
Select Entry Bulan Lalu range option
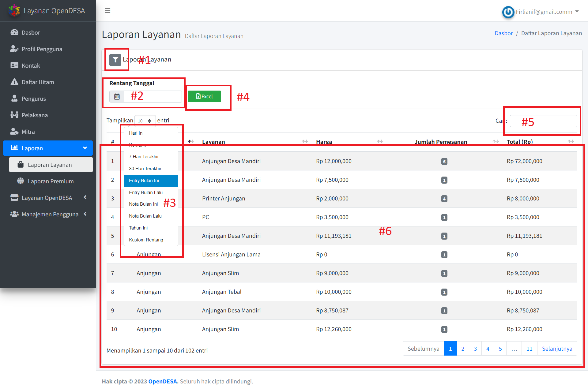tap(151, 192)
